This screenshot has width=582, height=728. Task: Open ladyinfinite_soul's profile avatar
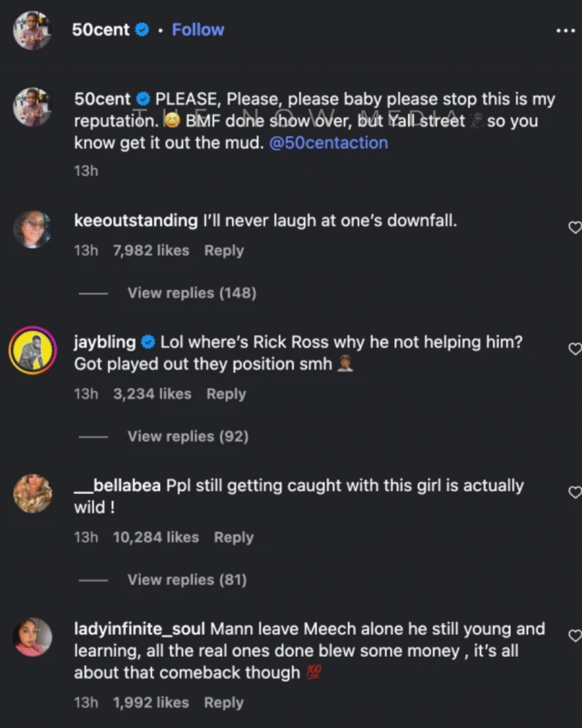tap(33, 637)
